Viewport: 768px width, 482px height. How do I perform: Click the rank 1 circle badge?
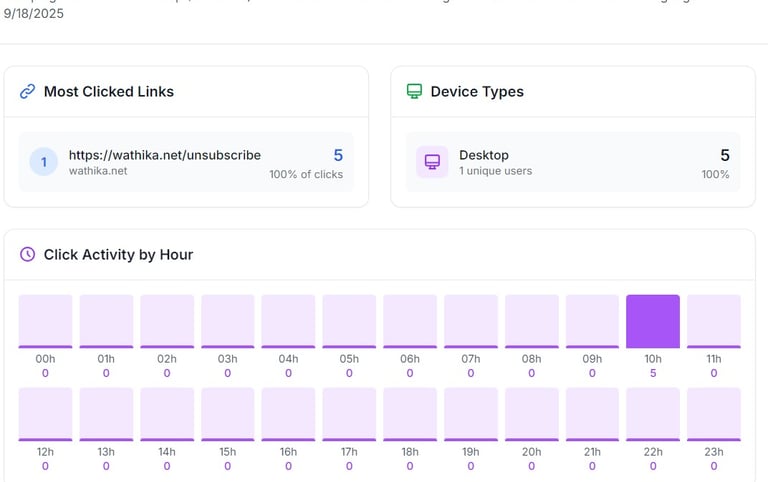click(43, 162)
